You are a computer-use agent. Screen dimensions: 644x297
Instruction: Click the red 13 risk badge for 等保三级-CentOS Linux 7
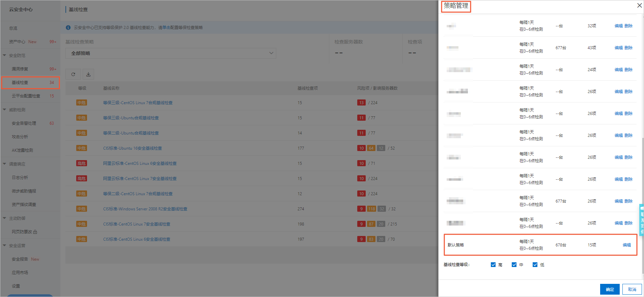click(x=361, y=103)
